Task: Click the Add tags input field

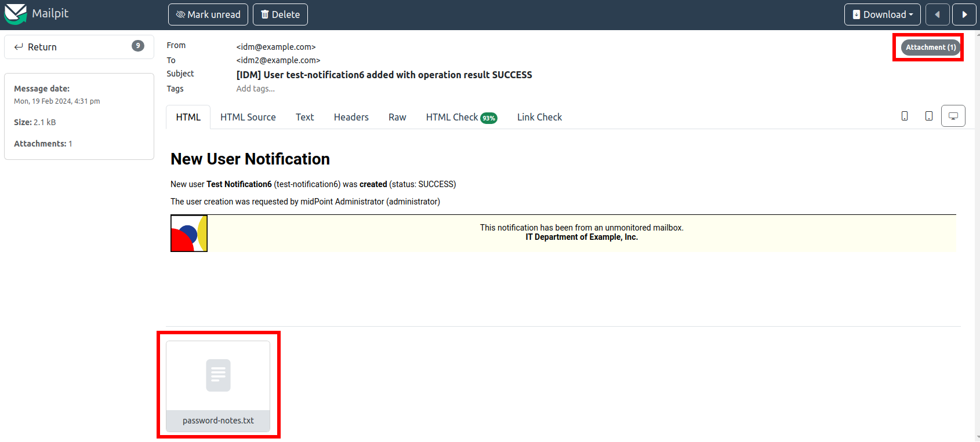Action: click(x=256, y=89)
